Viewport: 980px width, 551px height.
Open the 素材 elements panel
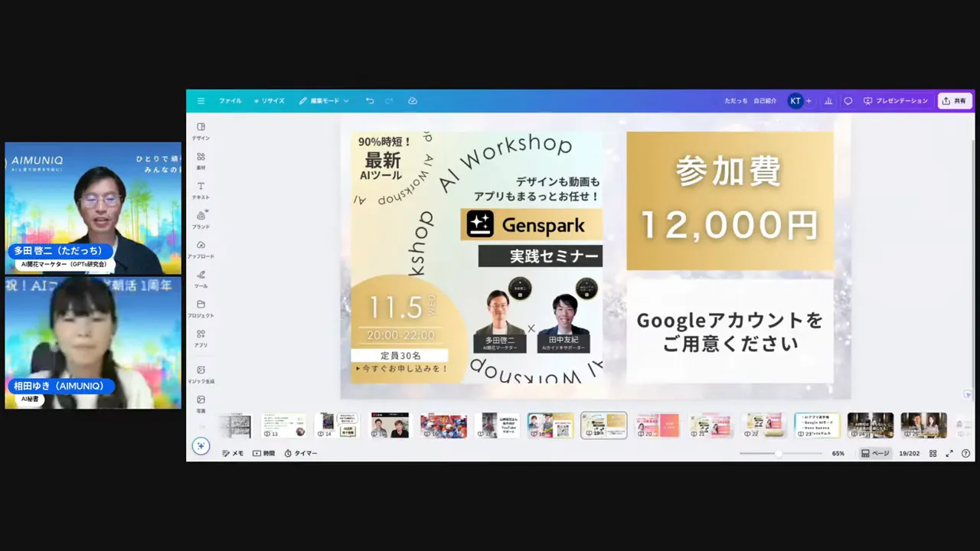coord(201,161)
